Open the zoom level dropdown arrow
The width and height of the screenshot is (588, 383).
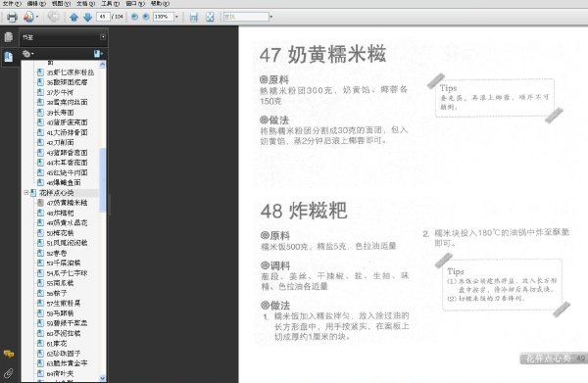tap(176, 17)
